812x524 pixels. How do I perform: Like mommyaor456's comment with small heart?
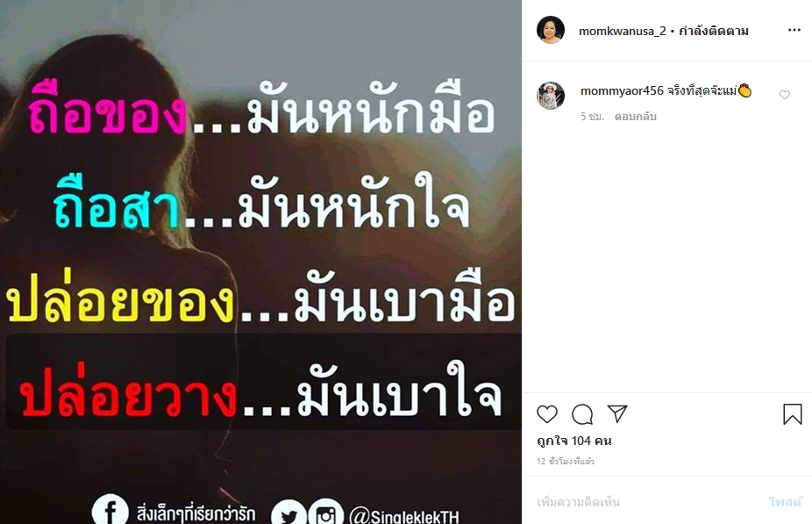pos(785,94)
